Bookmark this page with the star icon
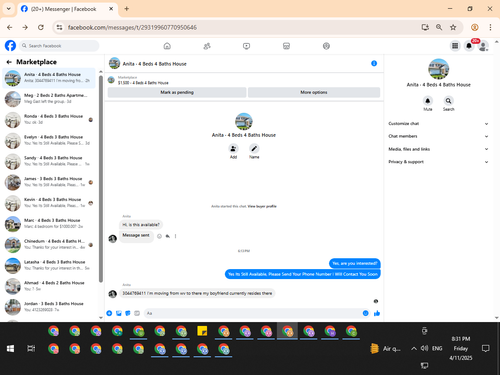The height and width of the screenshot is (375, 500). click(x=453, y=27)
